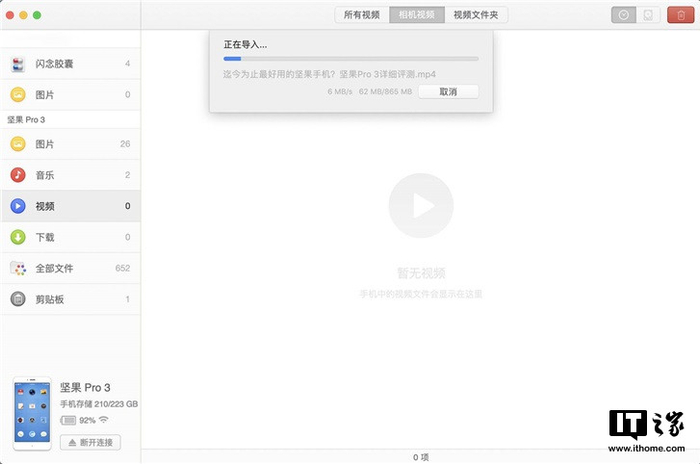
Task: Click 断开连接 to disconnect phone
Action: point(90,442)
